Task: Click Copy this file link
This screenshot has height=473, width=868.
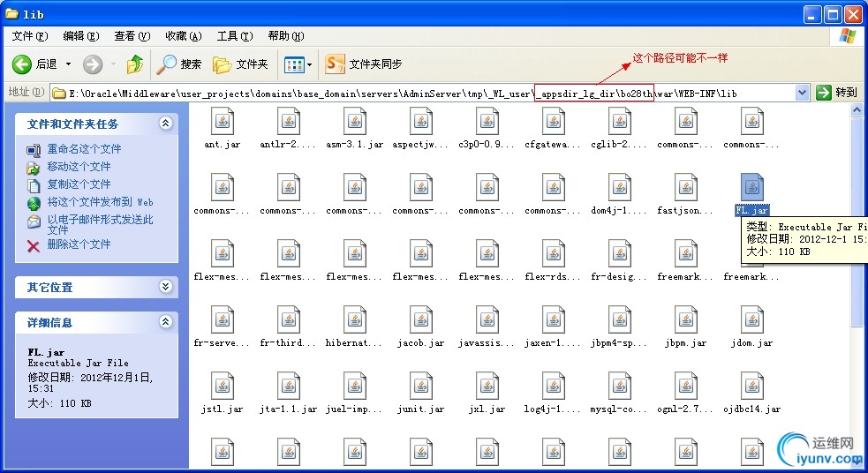Action: point(79,184)
